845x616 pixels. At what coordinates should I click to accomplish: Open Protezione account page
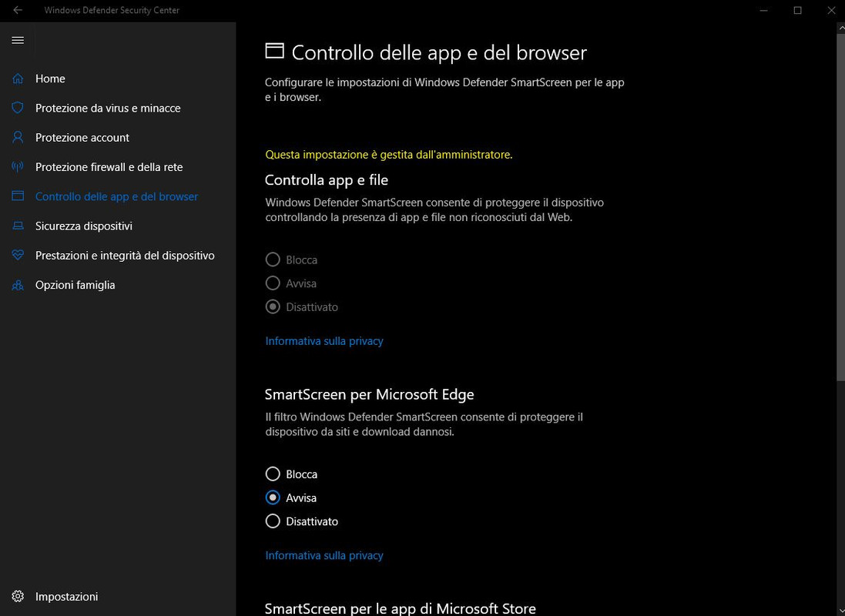118,137
